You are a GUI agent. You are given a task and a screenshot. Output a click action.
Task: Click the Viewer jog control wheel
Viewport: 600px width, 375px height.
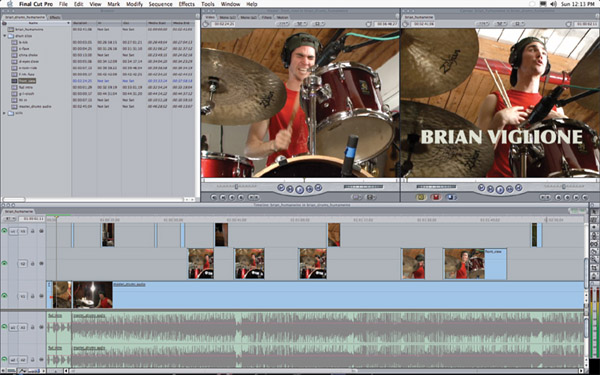pyautogui.click(x=363, y=187)
